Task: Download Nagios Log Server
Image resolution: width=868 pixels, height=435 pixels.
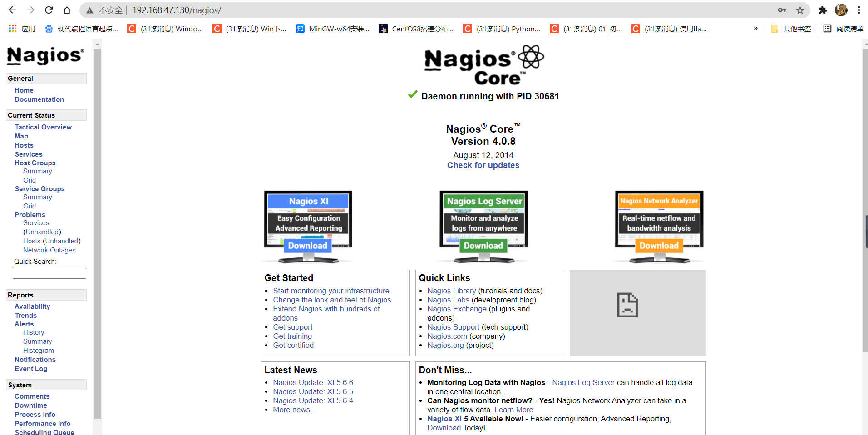Action: tap(483, 246)
